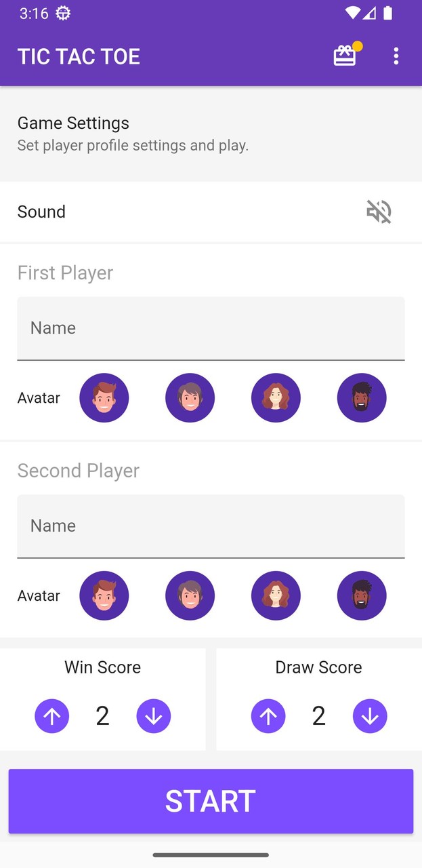The width and height of the screenshot is (422, 868).
Task: Select red-haired man avatar for First Player
Action: coord(104,398)
